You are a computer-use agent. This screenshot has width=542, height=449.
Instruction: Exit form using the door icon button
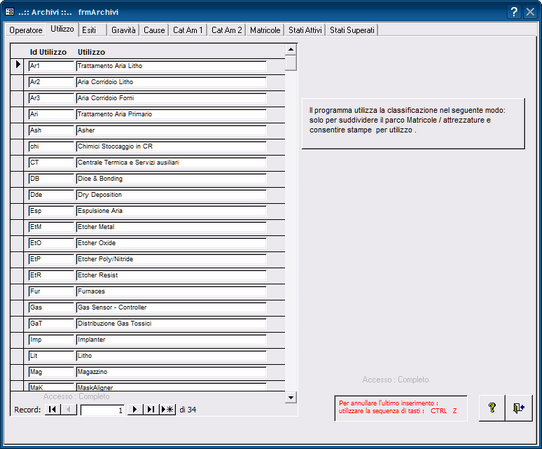(518, 408)
